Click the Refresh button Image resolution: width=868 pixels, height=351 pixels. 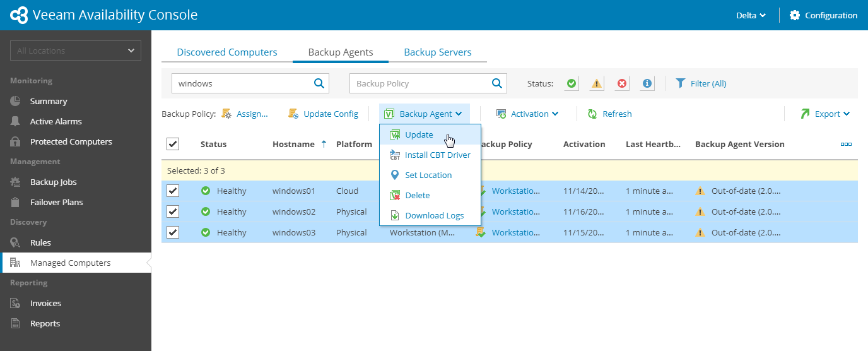[610, 114]
